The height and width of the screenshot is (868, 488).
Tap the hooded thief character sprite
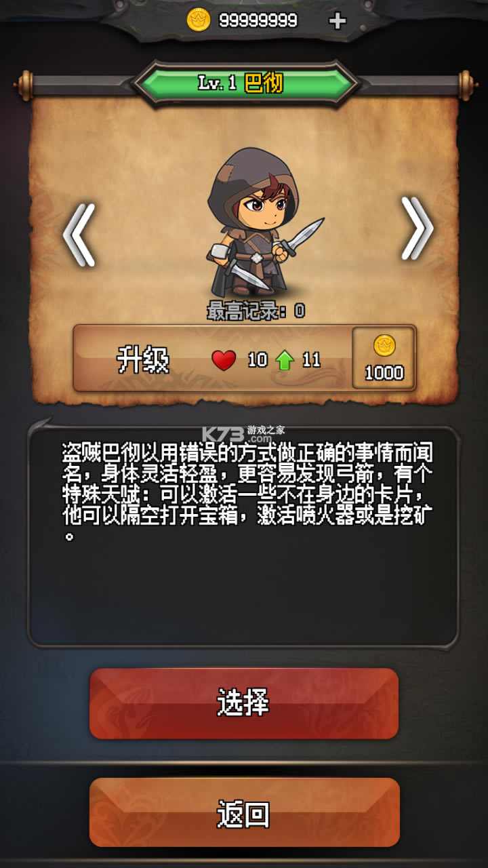[261, 220]
